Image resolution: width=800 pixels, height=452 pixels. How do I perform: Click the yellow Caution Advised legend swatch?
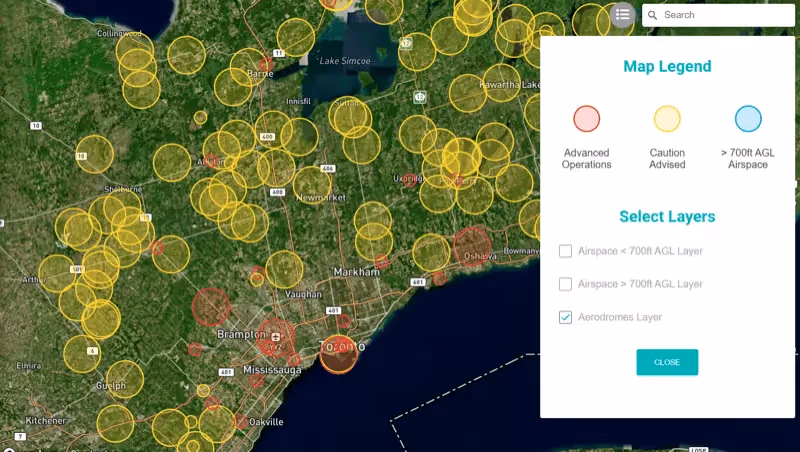[x=667, y=119]
